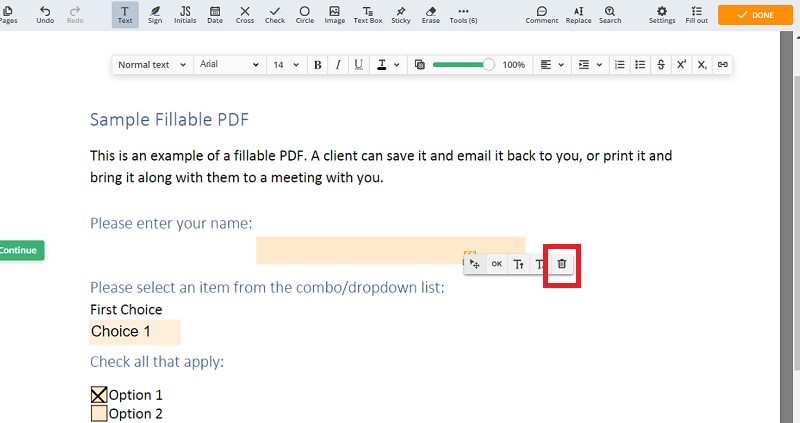Click the Redo button
Image resolution: width=800 pixels, height=423 pixels.
pyautogui.click(x=75, y=15)
